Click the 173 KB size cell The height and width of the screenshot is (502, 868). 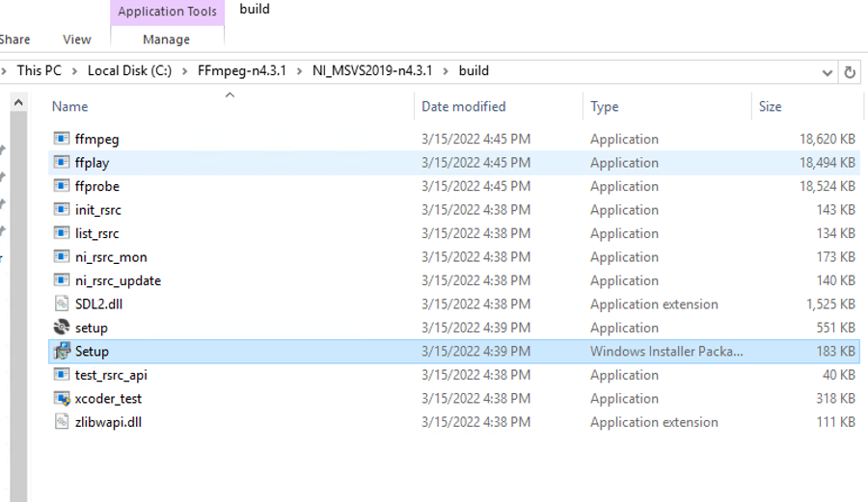click(836, 257)
